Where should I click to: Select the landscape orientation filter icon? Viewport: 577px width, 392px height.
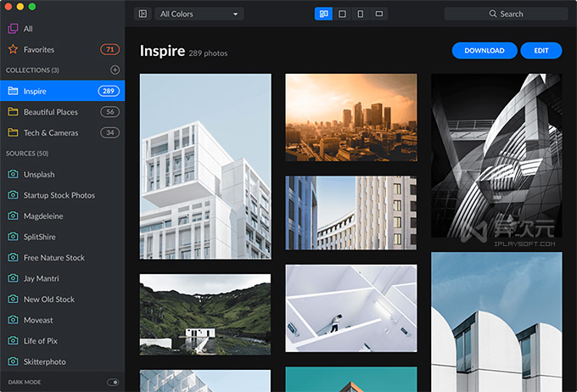pyautogui.click(x=379, y=14)
